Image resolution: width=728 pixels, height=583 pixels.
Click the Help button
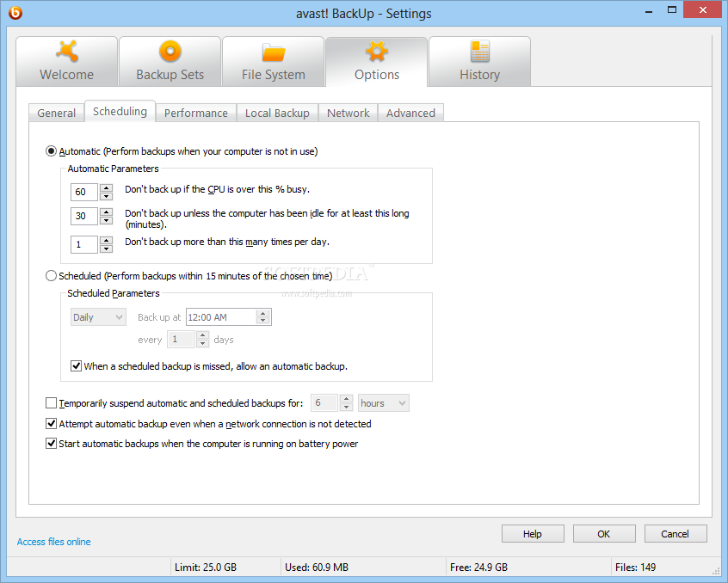point(533,533)
